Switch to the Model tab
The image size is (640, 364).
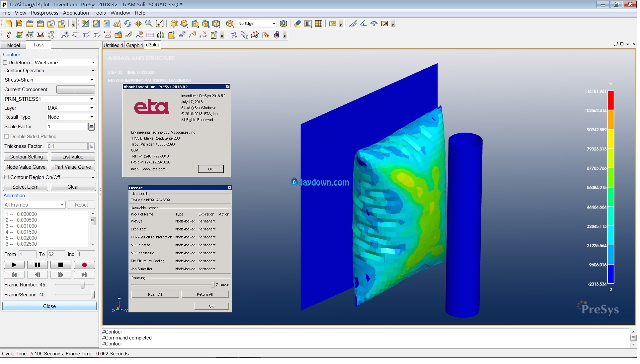(14, 45)
